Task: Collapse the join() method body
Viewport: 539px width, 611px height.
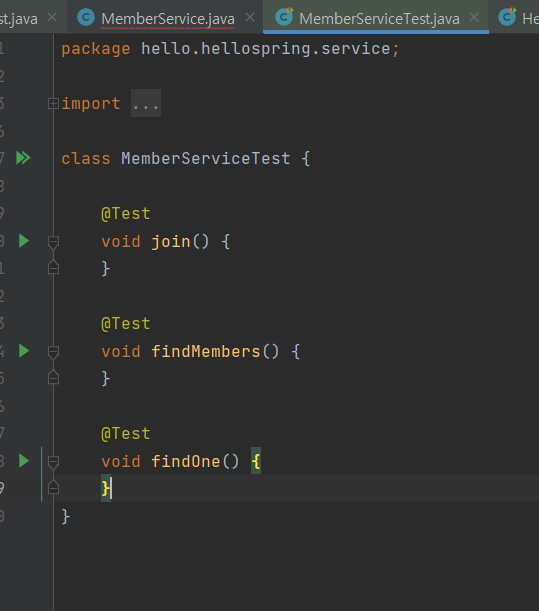Action: pyautogui.click(x=53, y=242)
